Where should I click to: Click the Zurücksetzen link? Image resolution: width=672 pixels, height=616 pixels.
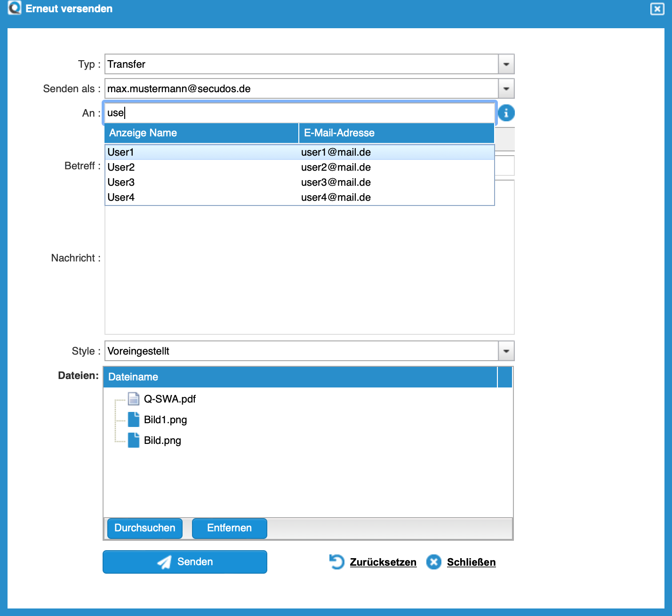[x=383, y=562]
